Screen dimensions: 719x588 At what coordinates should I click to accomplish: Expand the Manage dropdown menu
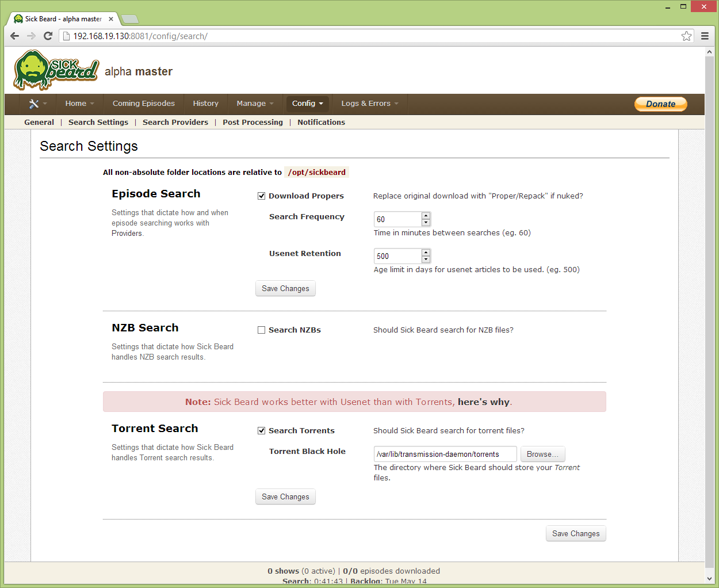pos(255,104)
